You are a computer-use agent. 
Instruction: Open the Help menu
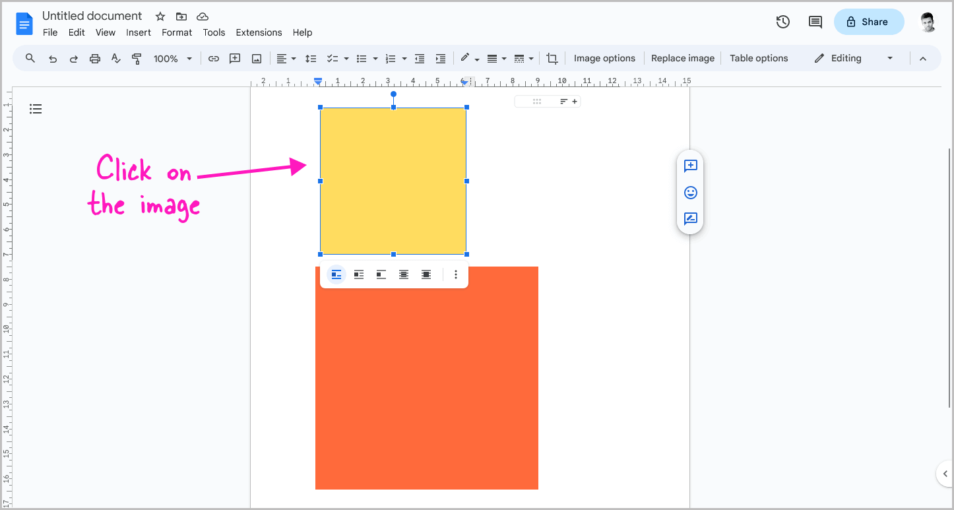[302, 33]
